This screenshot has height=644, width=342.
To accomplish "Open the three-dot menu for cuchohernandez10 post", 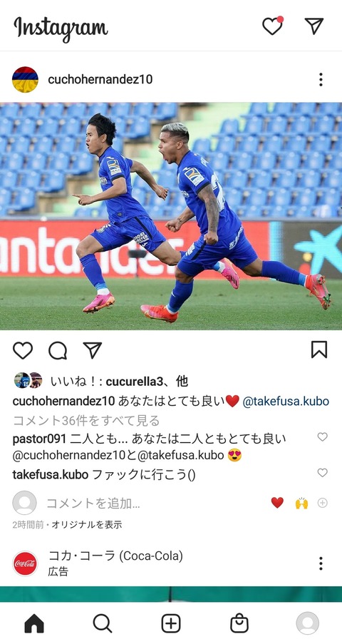I will 321,79.
